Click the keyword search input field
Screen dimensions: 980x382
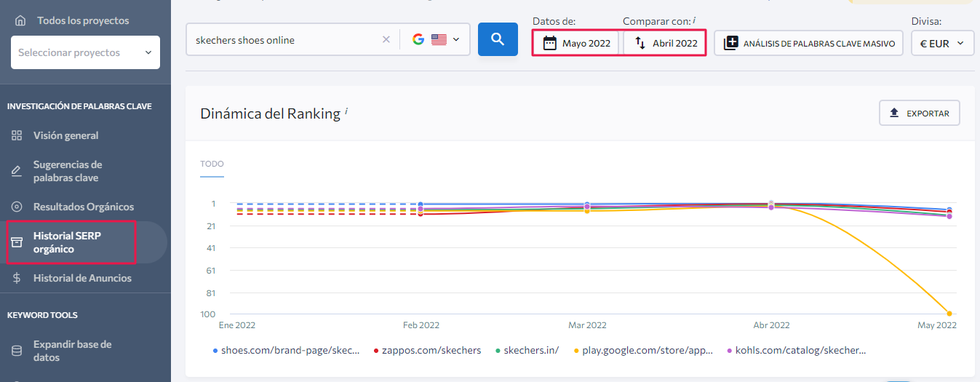click(x=284, y=40)
